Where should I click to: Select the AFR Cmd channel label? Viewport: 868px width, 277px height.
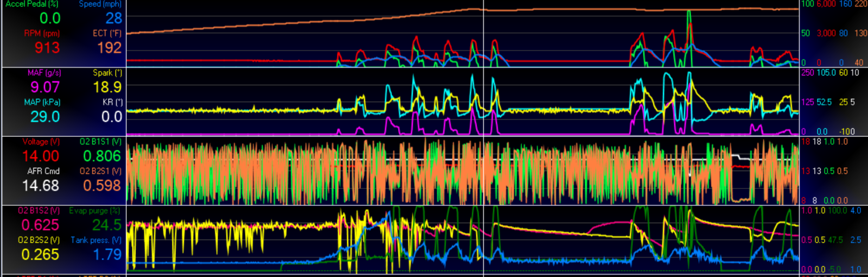coord(43,171)
